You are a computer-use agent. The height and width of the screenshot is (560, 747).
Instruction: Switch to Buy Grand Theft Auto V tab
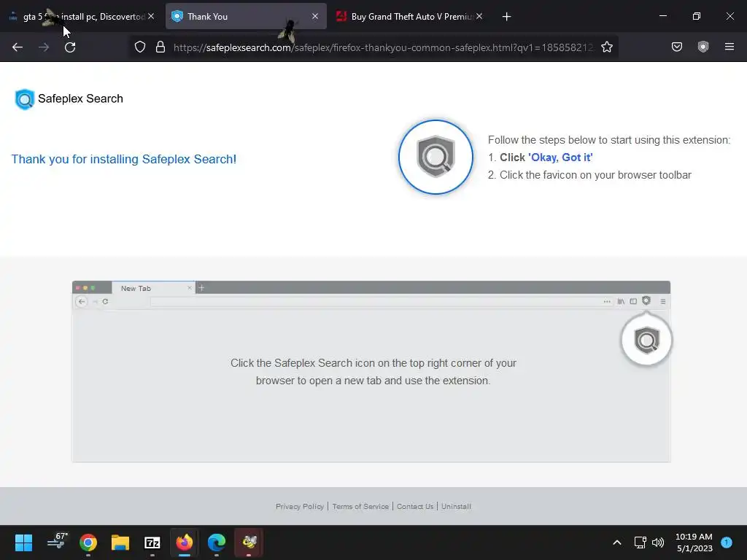coord(410,16)
